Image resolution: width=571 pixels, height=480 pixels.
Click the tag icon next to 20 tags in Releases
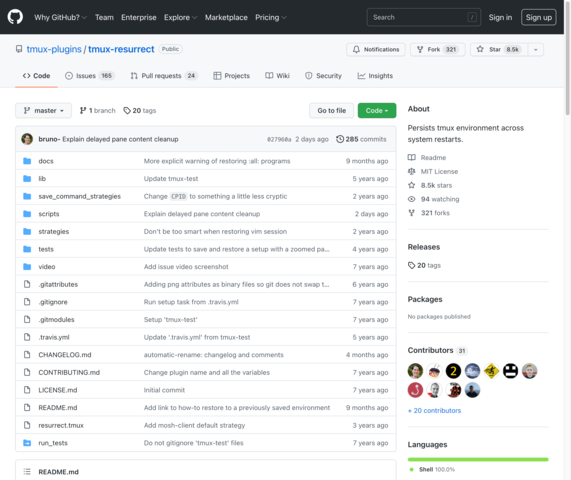[x=411, y=265]
